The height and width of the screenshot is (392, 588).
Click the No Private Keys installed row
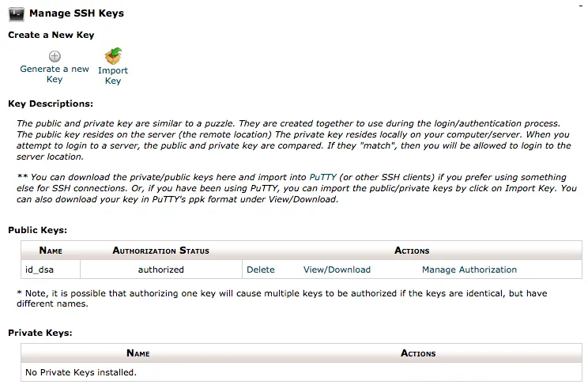click(301, 372)
